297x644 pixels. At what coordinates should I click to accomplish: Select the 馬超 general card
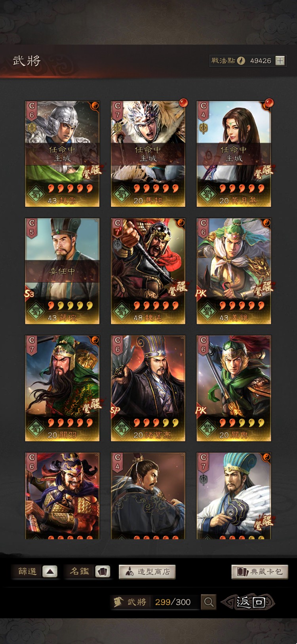tap(148, 154)
